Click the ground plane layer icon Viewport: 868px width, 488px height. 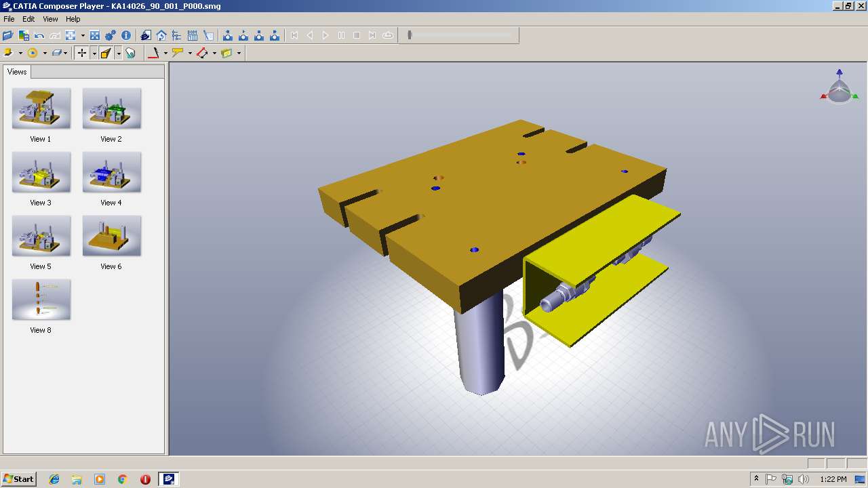(x=57, y=53)
